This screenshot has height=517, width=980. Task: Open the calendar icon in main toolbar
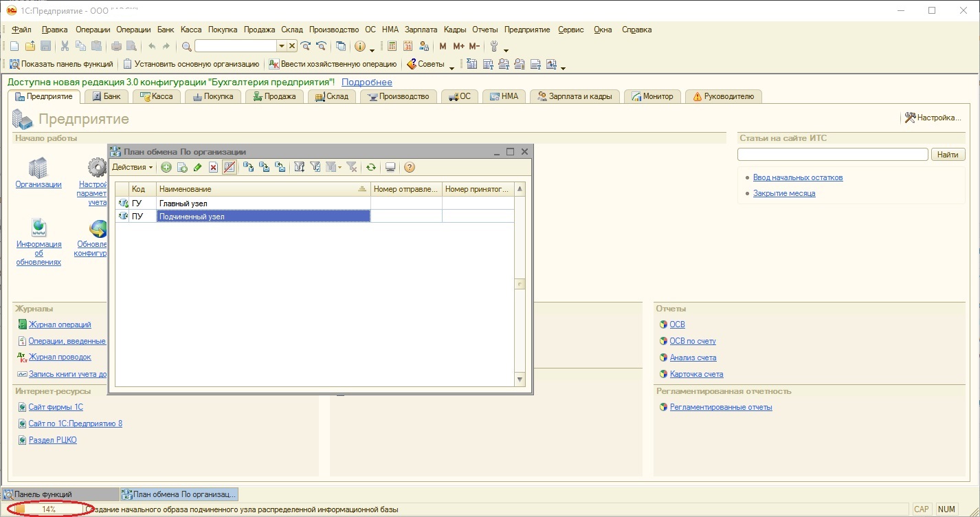pyautogui.click(x=408, y=46)
